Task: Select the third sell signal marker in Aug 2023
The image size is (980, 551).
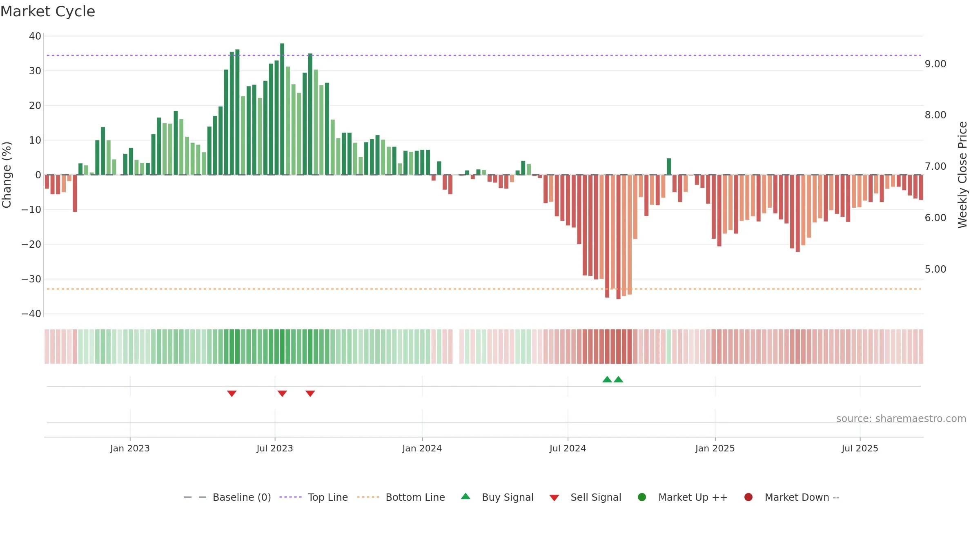Action: [x=310, y=393]
